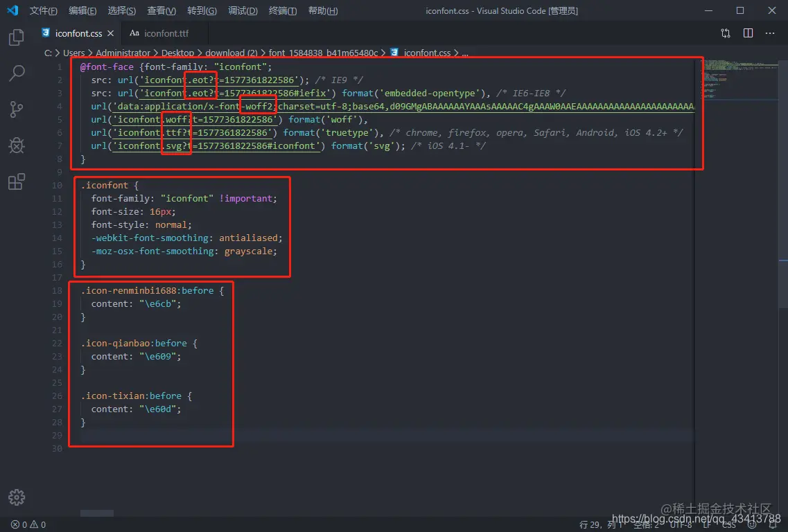
Task: Open the Debug view (bug icon)
Action: [17, 145]
